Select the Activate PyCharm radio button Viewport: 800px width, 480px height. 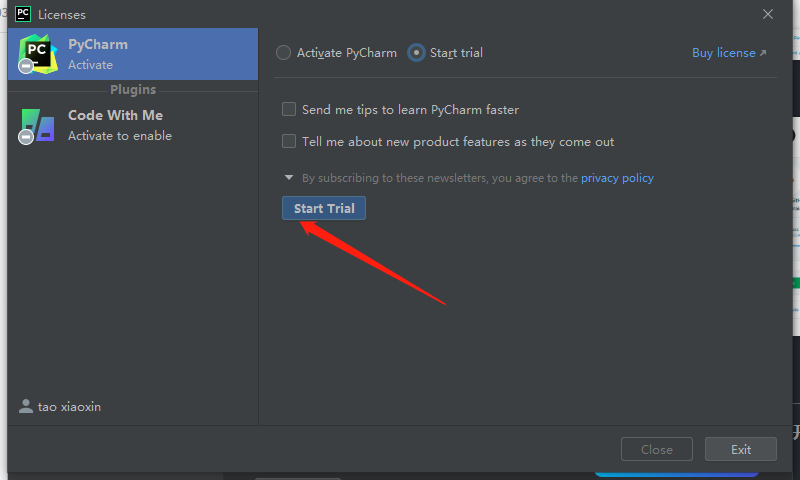[x=283, y=53]
